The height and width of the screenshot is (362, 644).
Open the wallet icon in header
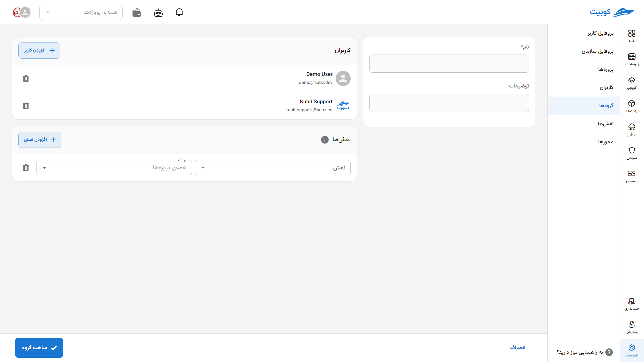tap(137, 12)
